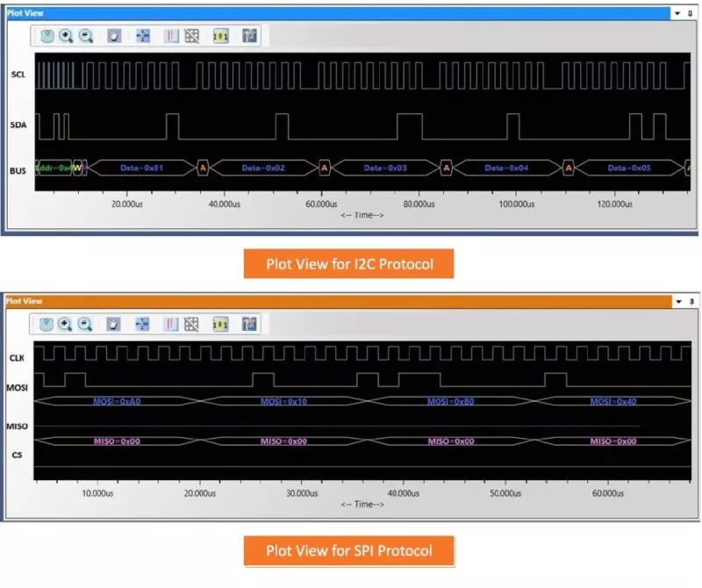Screen dimensions: 702x588
Task: Click the Plot View for I2C Protocol label
Action: point(350,263)
